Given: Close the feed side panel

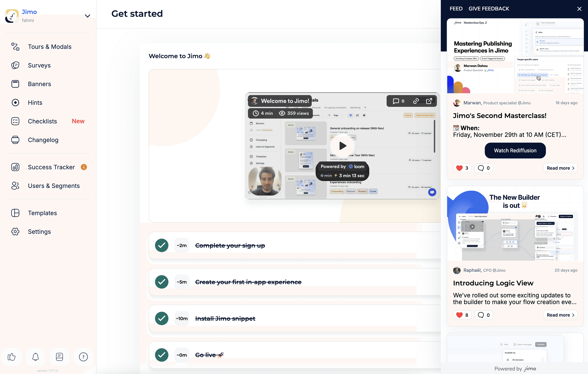Looking at the screenshot, I should click(579, 9).
